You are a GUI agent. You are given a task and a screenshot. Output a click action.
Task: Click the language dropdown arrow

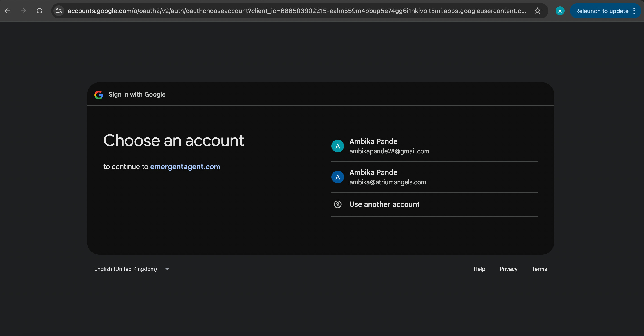click(167, 269)
